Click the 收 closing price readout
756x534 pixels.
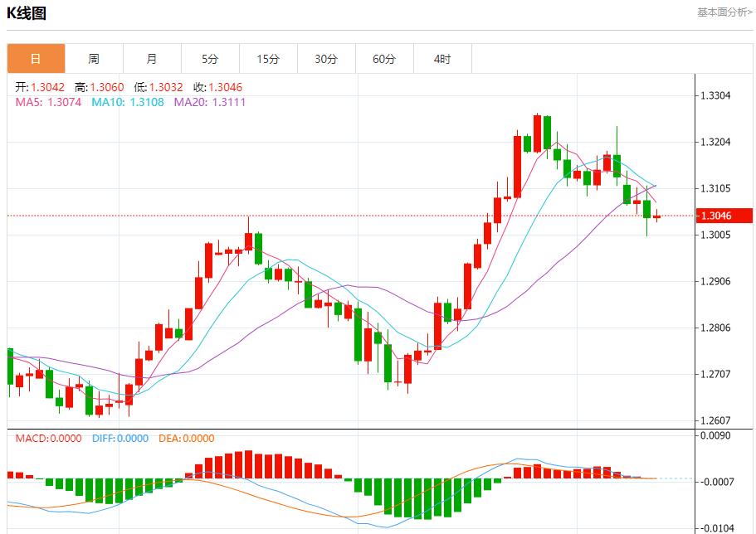pos(217,87)
